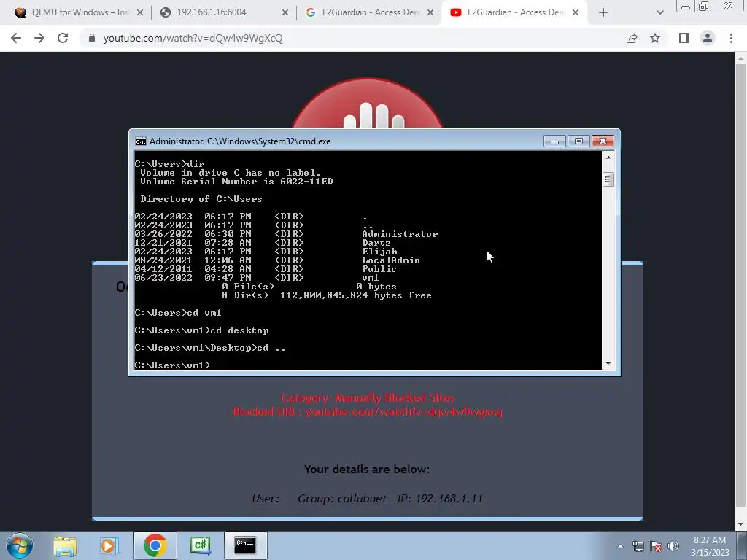Click the 'Your details are below:' heading
The image size is (747, 560).
coord(367,470)
